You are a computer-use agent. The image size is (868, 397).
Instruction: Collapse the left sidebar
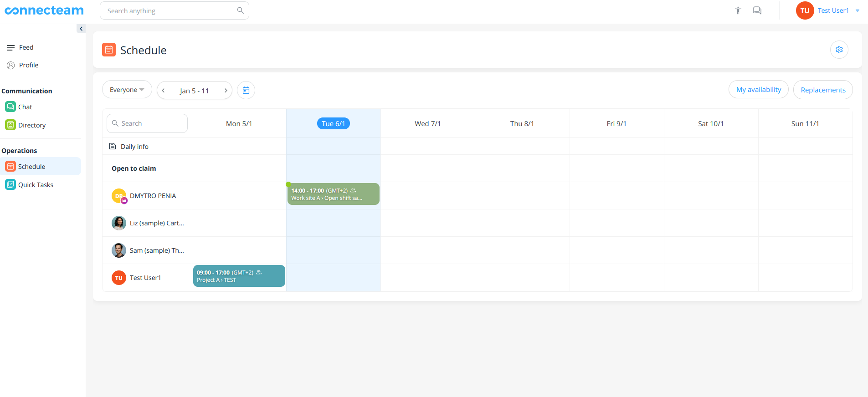pyautogui.click(x=81, y=29)
